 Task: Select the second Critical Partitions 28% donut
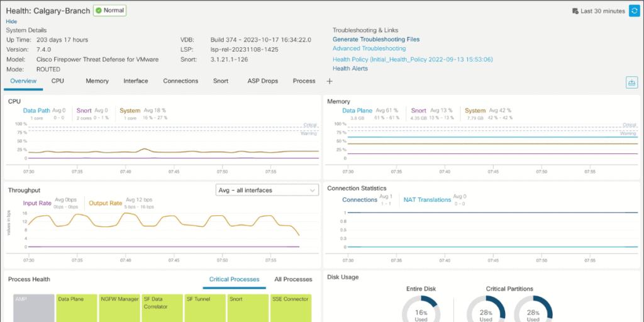(533, 311)
